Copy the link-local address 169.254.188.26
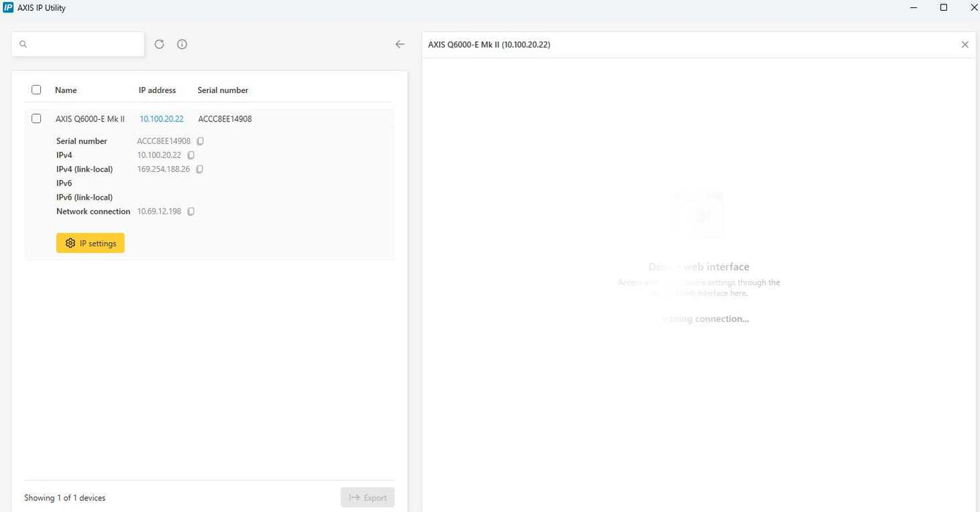 click(x=200, y=169)
